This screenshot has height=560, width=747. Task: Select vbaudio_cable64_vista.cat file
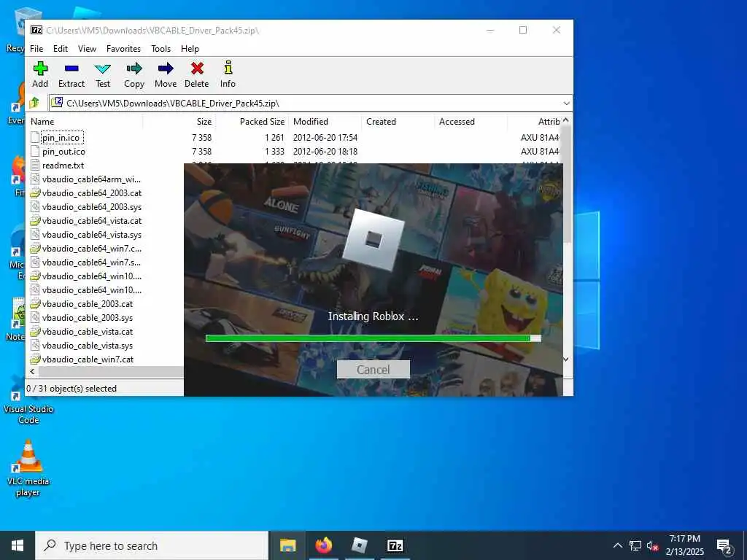coord(91,220)
